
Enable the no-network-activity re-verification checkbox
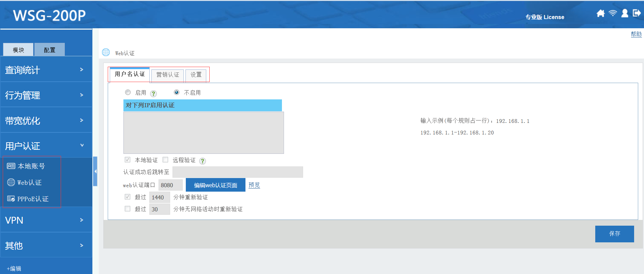pos(128,209)
